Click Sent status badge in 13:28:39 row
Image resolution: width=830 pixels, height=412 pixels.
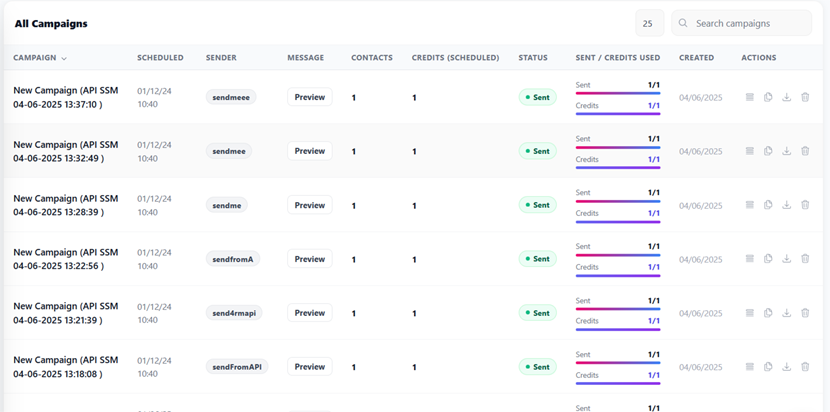(537, 205)
